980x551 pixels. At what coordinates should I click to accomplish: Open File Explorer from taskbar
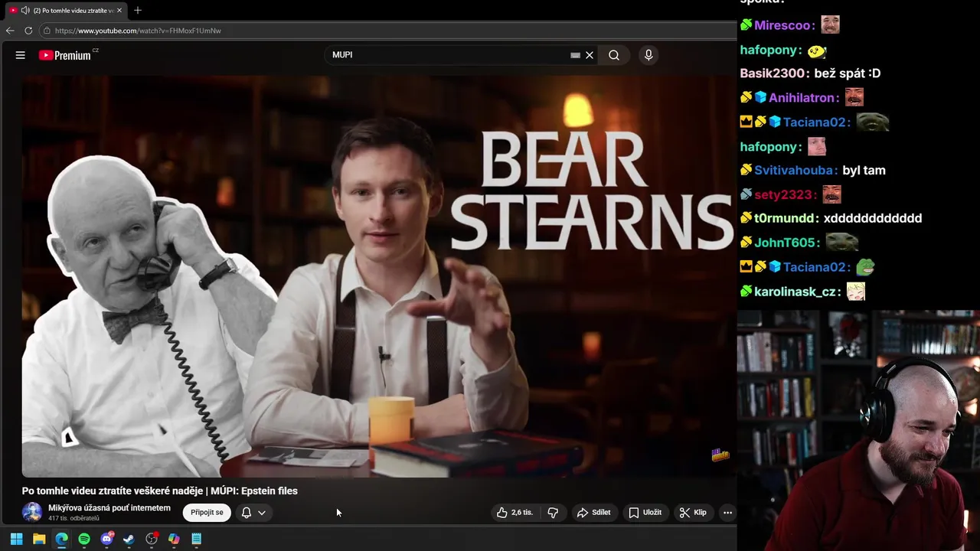(39, 540)
